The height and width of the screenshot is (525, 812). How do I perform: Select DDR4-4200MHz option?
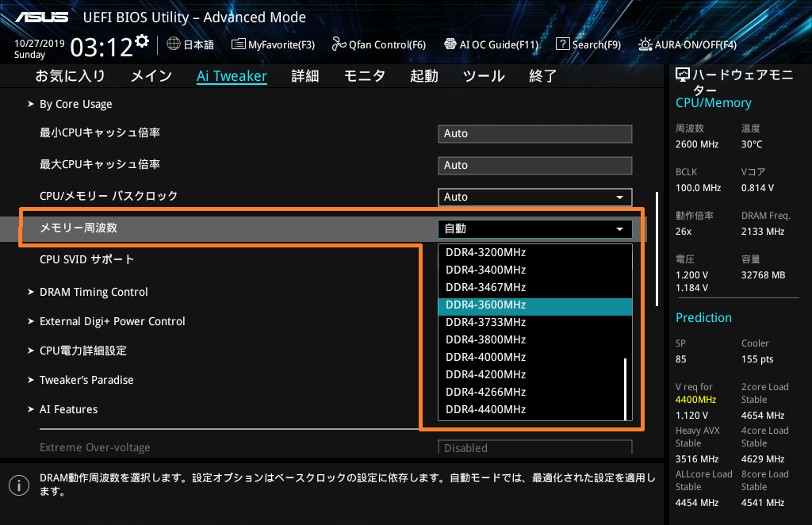535,375
